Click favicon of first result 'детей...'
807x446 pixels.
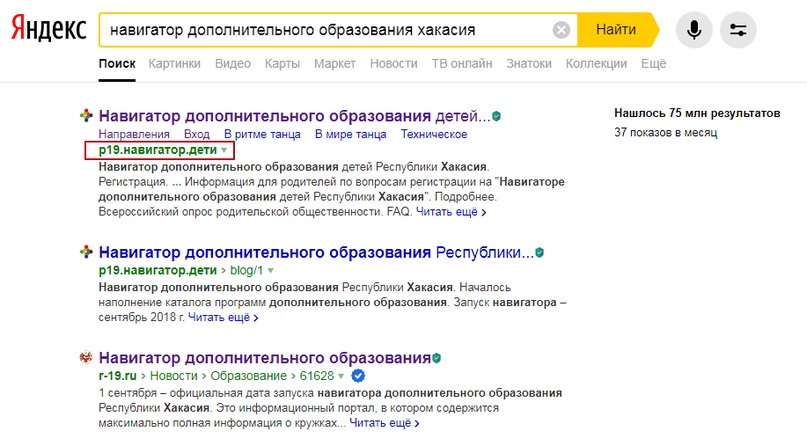tap(86, 116)
